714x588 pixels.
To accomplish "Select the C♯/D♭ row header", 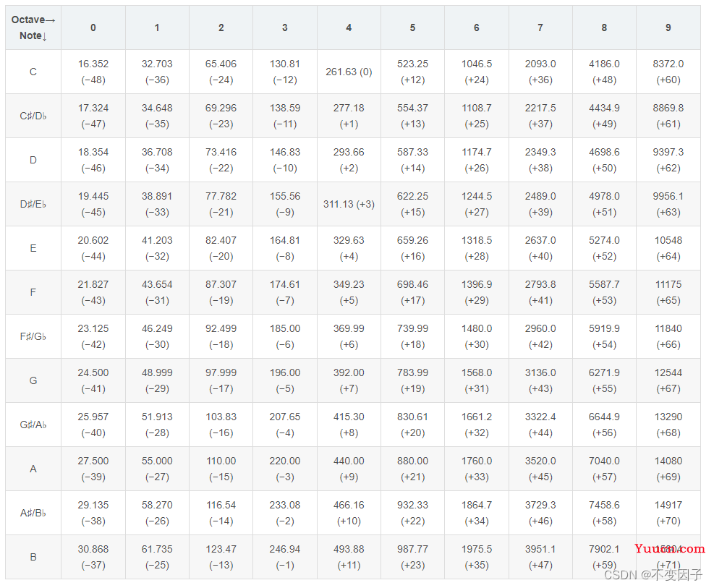I will point(33,116).
